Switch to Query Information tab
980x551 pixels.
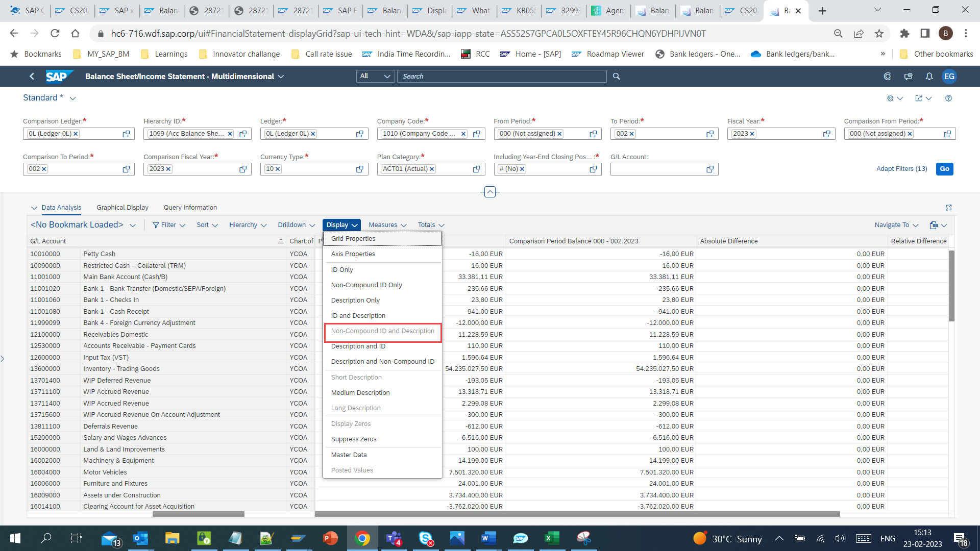point(190,208)
